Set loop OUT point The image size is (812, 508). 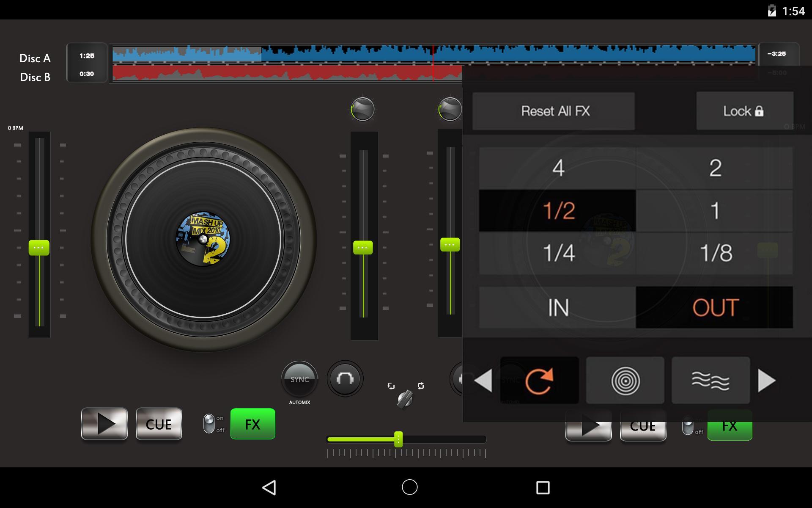715,307
